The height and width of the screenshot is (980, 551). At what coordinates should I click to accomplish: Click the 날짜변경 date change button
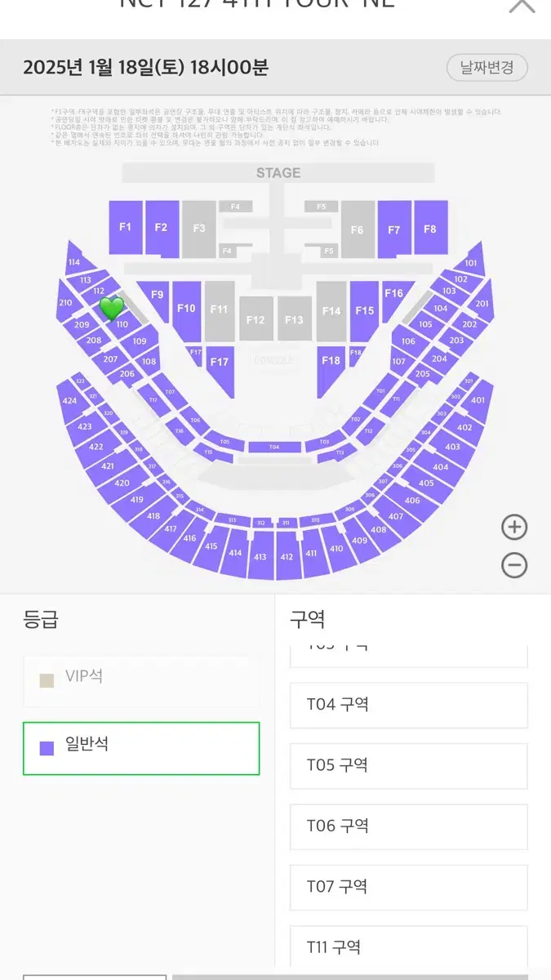tap(487, 68)
